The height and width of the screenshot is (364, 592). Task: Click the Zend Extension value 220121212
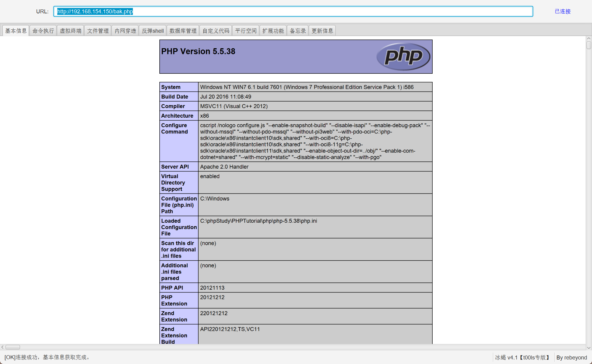(214, 313)
